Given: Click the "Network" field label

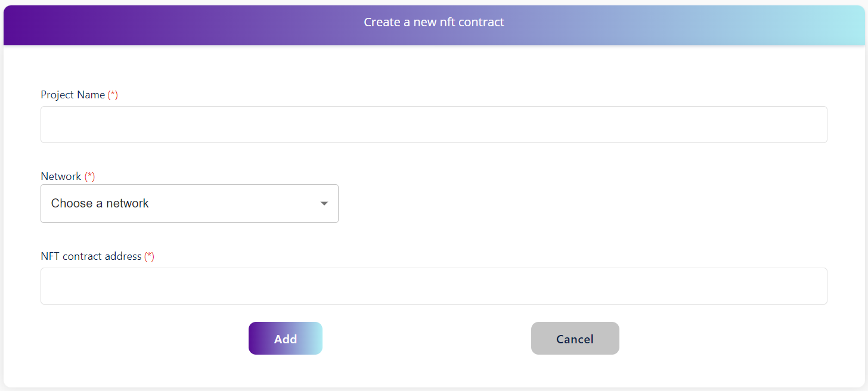Looking at the screenshot, I should [61, 176].
